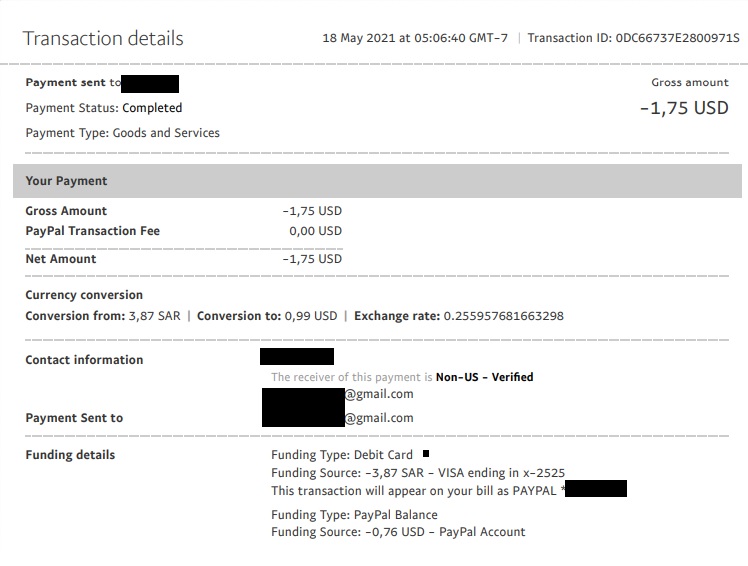The height and width of the screenshot is (566, 748).
Task: Click the Currency conversion heading
Action: (84, 295)
